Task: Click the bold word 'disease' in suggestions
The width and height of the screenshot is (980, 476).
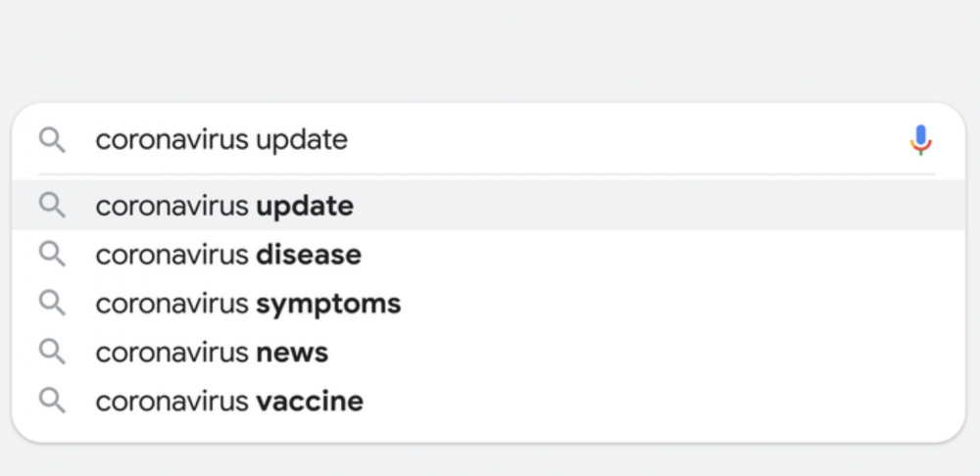Action: pyautogui.click(x=309, y=255)
